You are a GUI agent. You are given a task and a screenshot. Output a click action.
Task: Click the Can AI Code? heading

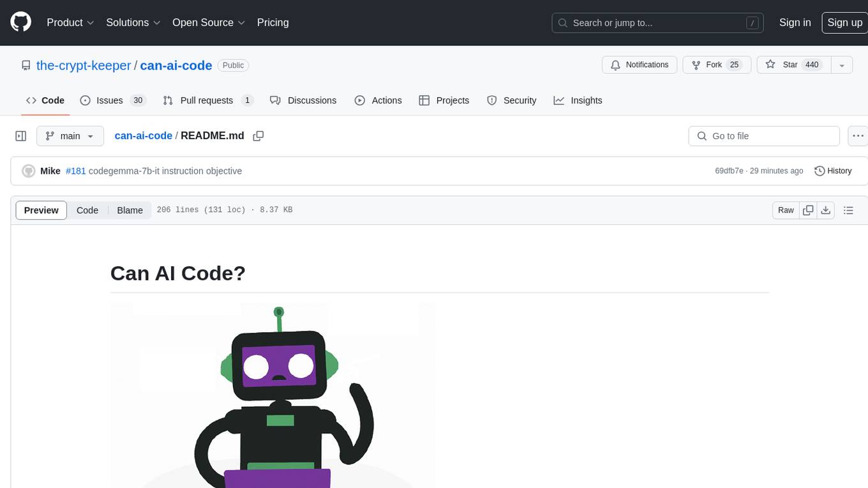[178, 273]
